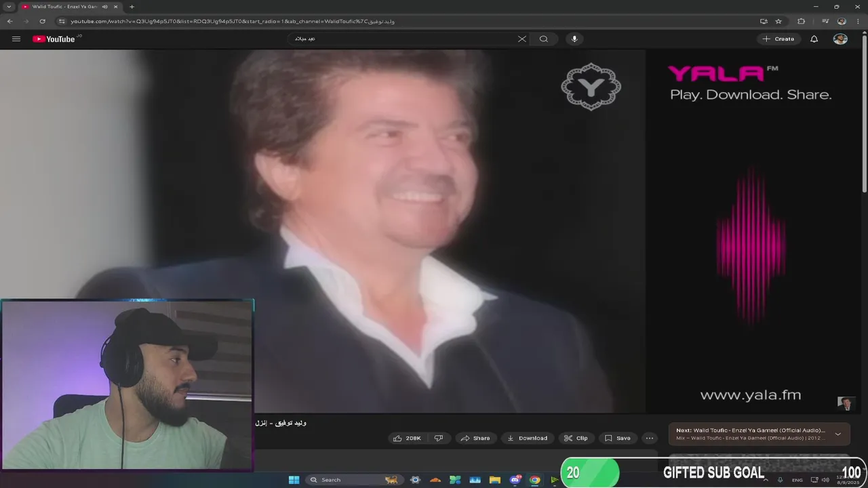Go back in browser history
868x488 pixels.
(9, 21)
